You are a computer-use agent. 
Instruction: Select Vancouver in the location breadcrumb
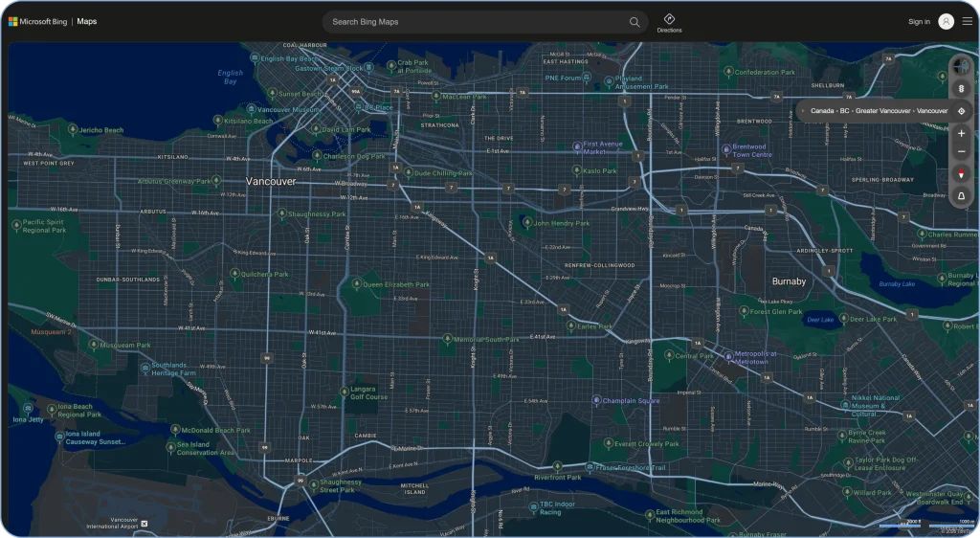pyautogui.click(x=932, y=111)
